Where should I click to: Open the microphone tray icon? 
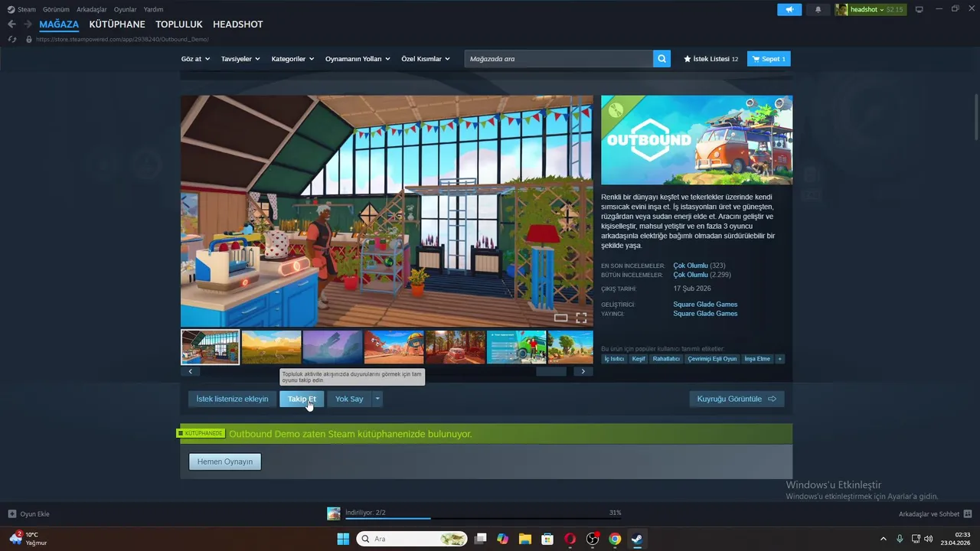coord(900,539)
